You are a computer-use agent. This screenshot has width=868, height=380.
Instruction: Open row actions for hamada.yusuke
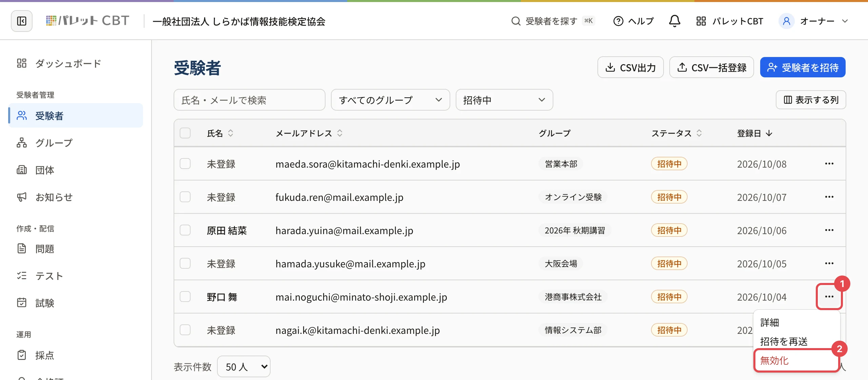pyautogui.click(x=829, y=263)
